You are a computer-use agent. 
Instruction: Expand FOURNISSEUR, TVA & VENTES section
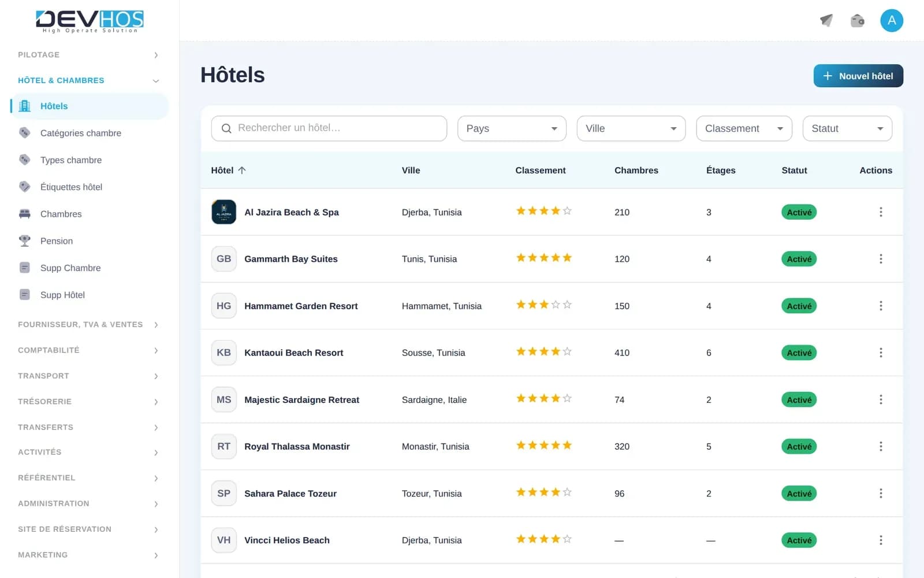pos(88,325)
